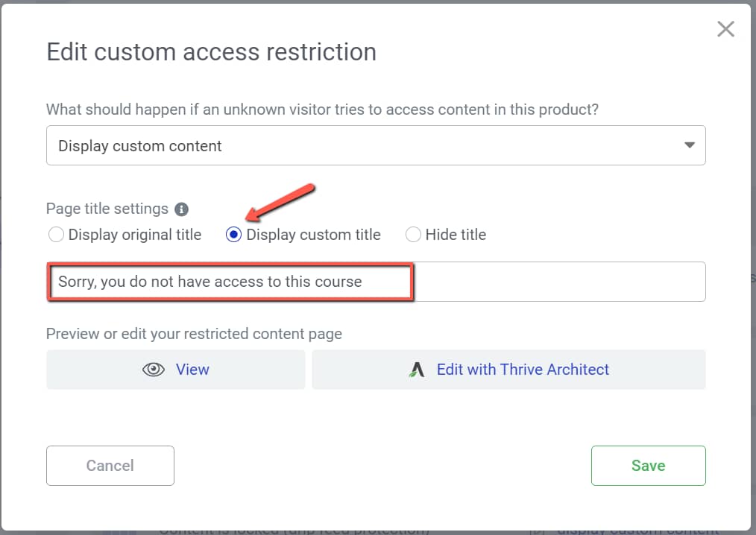
Task: Choose the 'Hide title' radio option
Action: 413,235
